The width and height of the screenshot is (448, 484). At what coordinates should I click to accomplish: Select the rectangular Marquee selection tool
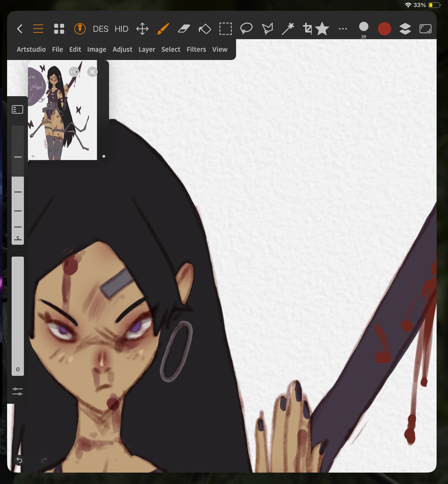click(x=225, y=29)
